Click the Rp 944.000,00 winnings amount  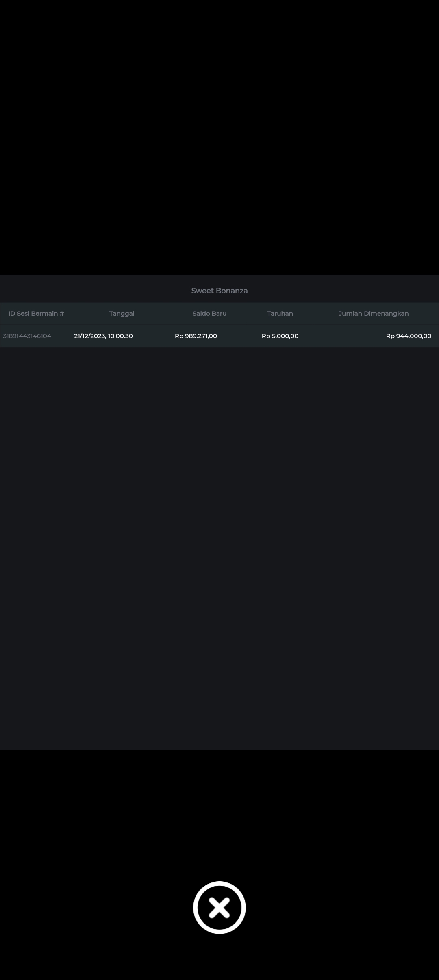[x=408, y=336]
